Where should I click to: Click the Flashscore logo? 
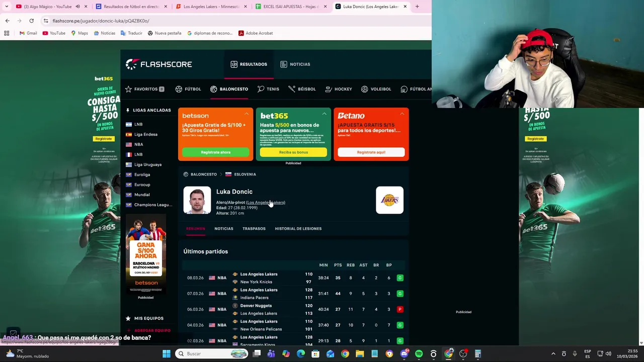click(x=158, y=64)
